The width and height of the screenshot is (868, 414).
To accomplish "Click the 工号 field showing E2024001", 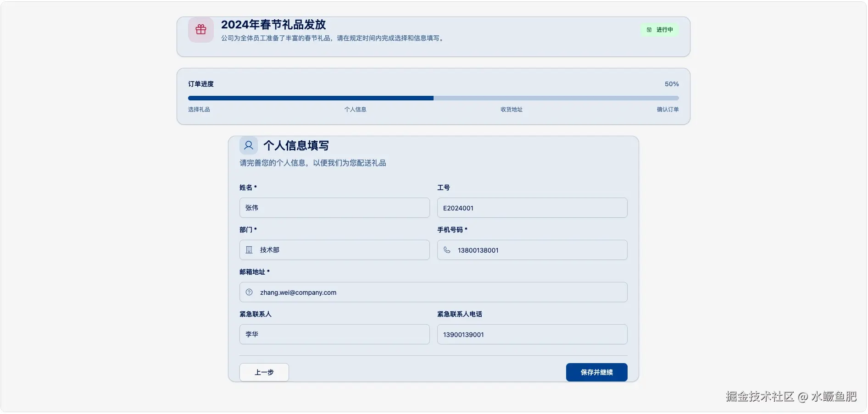I will 532,208.
